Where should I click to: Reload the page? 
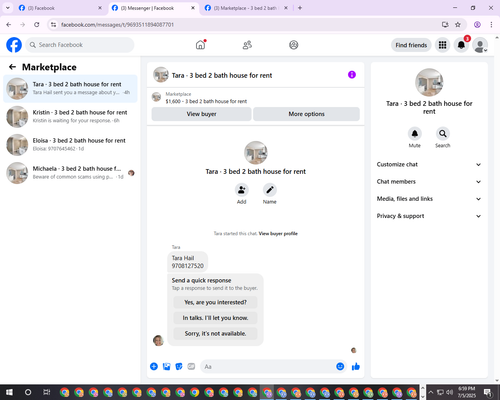click(x=37, y=25)
